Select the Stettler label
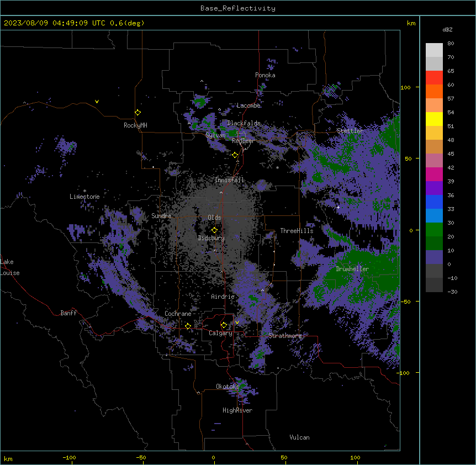The image size is (476, 465). pyautogui.click(x=350, y=131)
